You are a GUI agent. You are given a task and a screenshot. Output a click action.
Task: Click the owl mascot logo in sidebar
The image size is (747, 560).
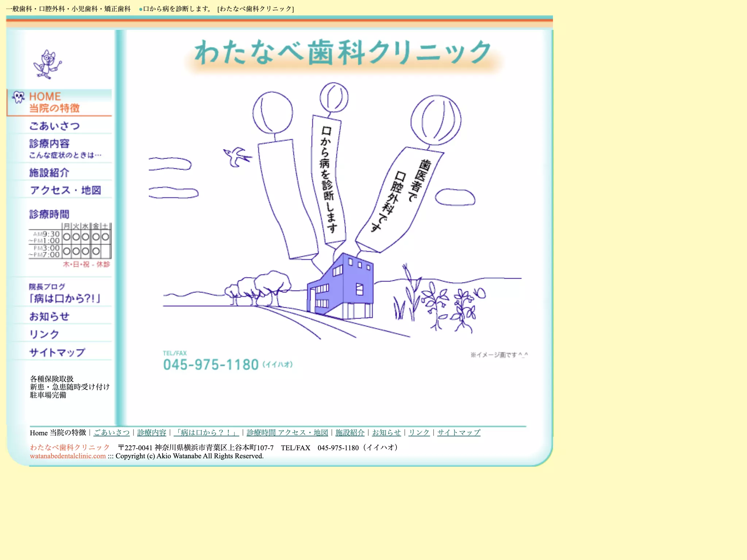point(47,65)
